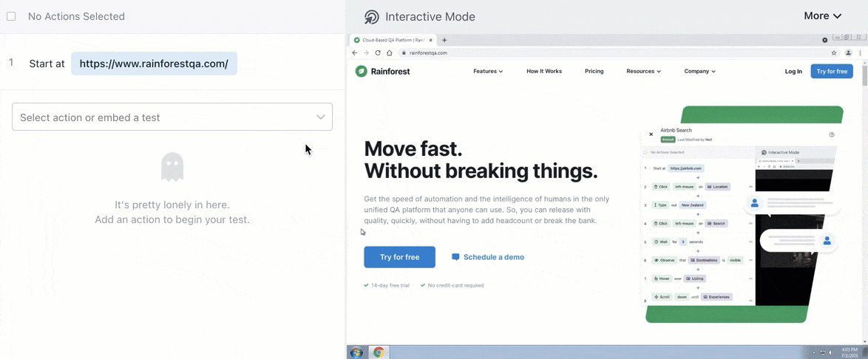Open the Pricing page
The height and width of the screenshot is (359, 868).
tap(594, 72)
